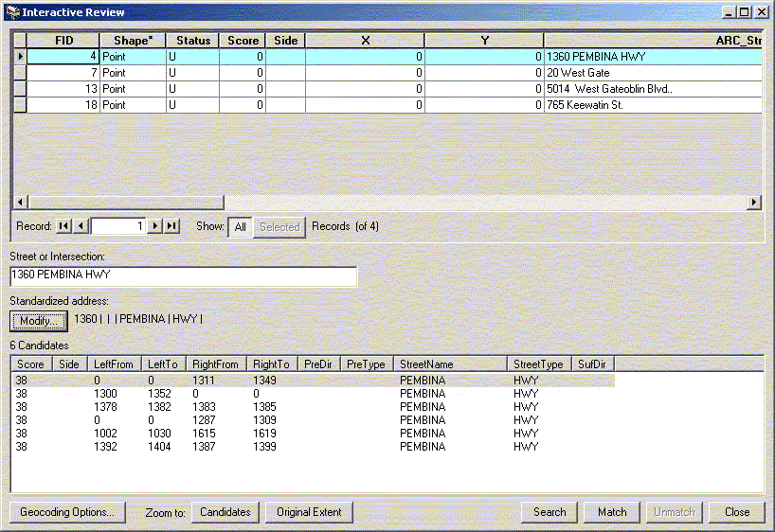This screenshot has width=775, height=532.
Task: Open Geocoding Options dialog
Action: 67,512
